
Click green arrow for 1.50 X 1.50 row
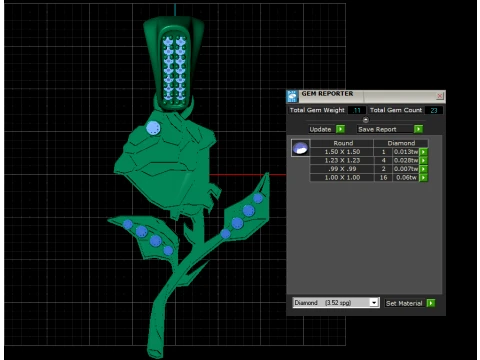click(x=423, y=152)
